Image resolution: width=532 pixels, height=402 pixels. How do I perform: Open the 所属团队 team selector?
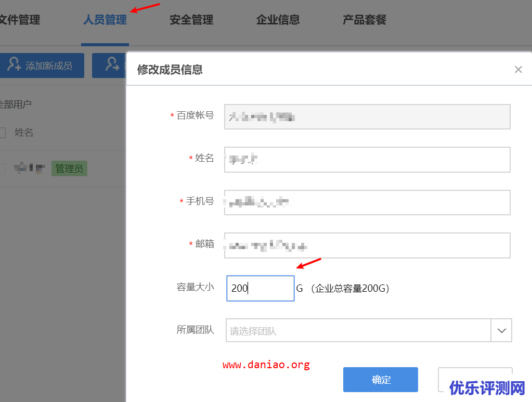[364, 330]
